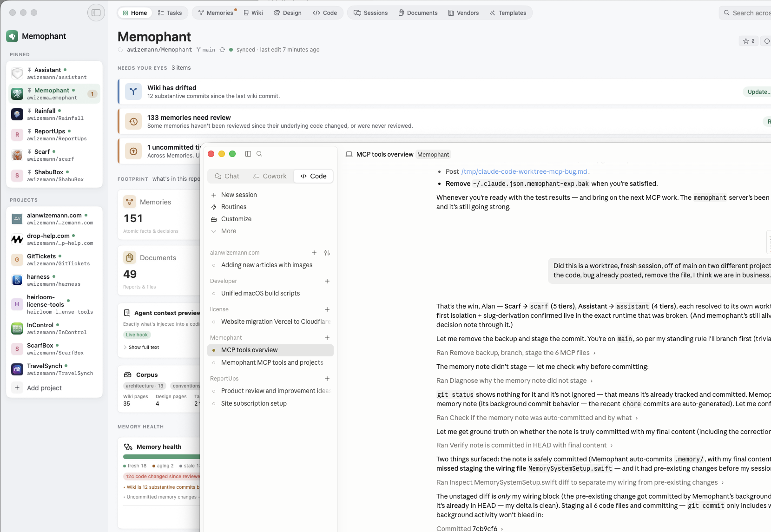This screenshot has height=532, width=771.
Task: Open session Site subscription setup
Action: point(270,403)
